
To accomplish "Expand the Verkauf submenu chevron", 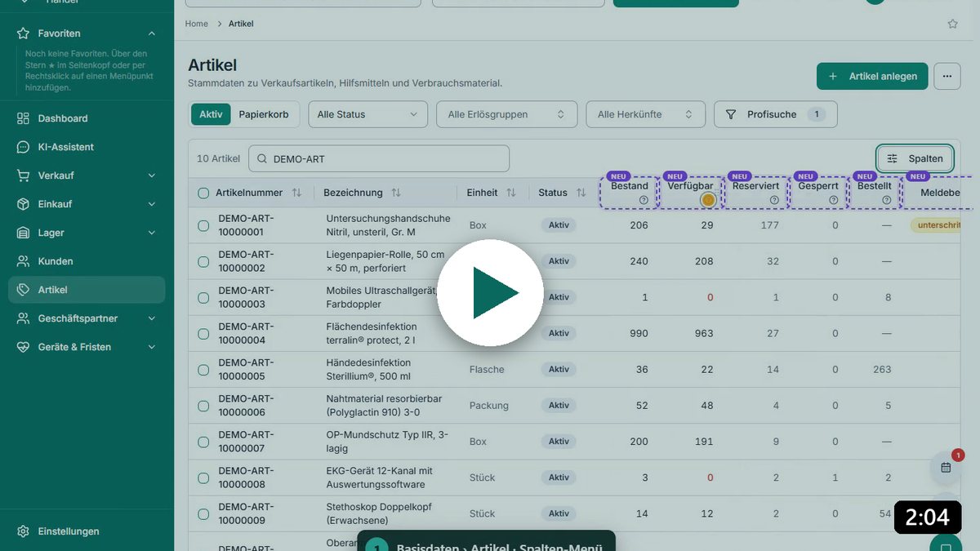I will coord(152,176).
